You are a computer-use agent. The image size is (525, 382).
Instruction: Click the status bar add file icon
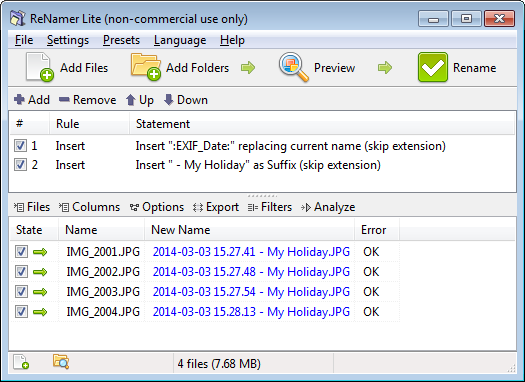[x=21, y=362]
